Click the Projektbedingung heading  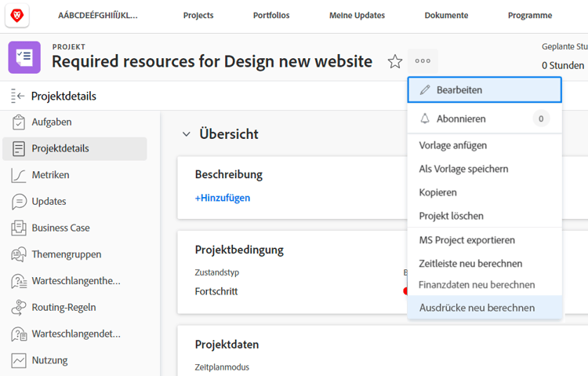(239, 250)
